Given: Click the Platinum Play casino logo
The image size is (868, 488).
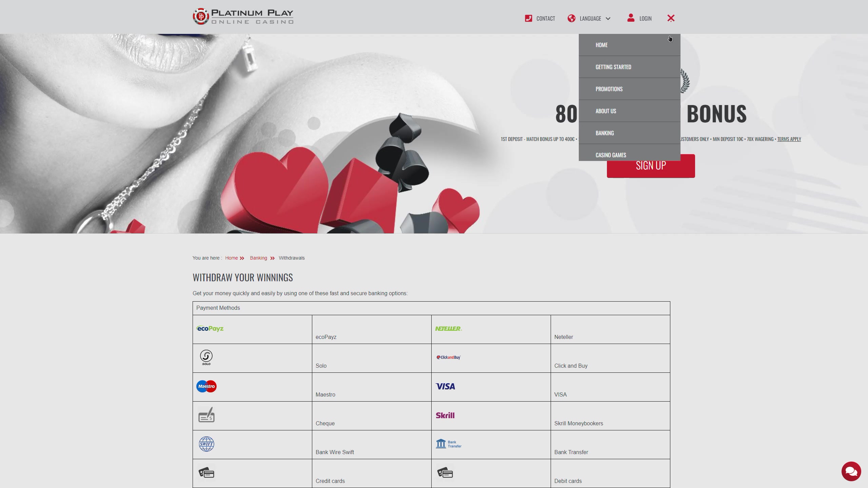Looking at the screenshot, I should tap(243, 17).
